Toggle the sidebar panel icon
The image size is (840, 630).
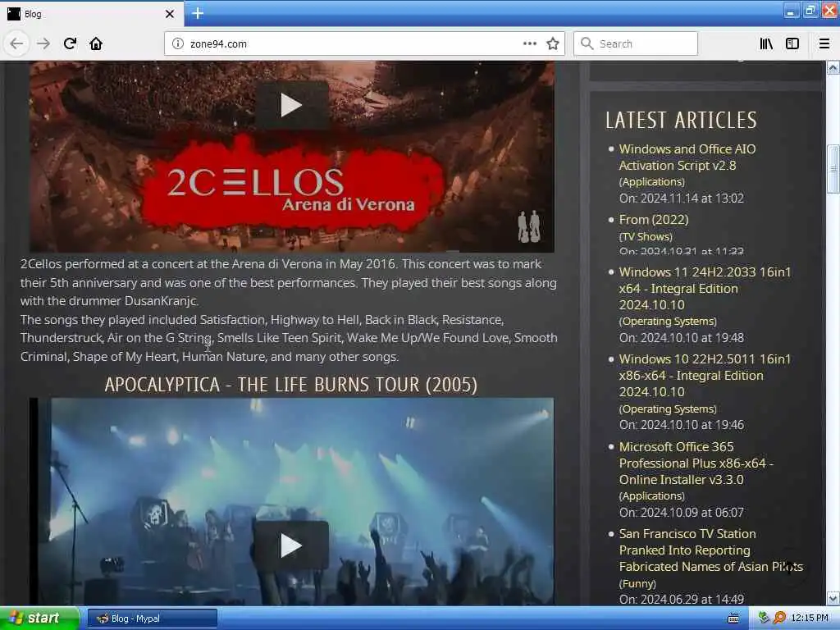[792, 43]
